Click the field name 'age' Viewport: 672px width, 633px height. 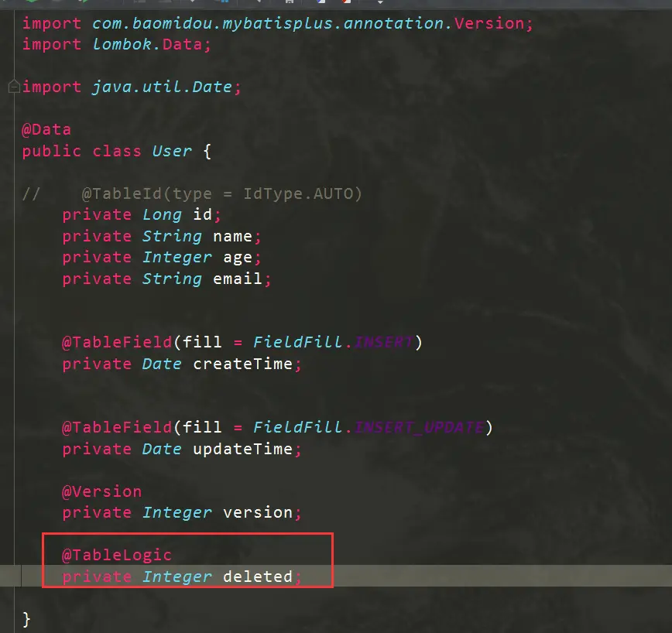pyautogui.click(x=238, y=258)
